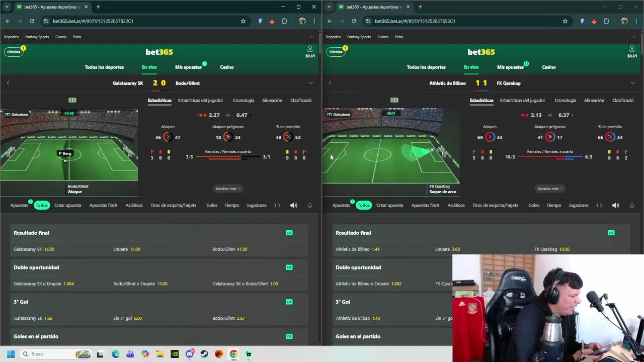Expand match dropdown chevron for Athletic game
Screen dimensions: 644x362
pos(632,83)
